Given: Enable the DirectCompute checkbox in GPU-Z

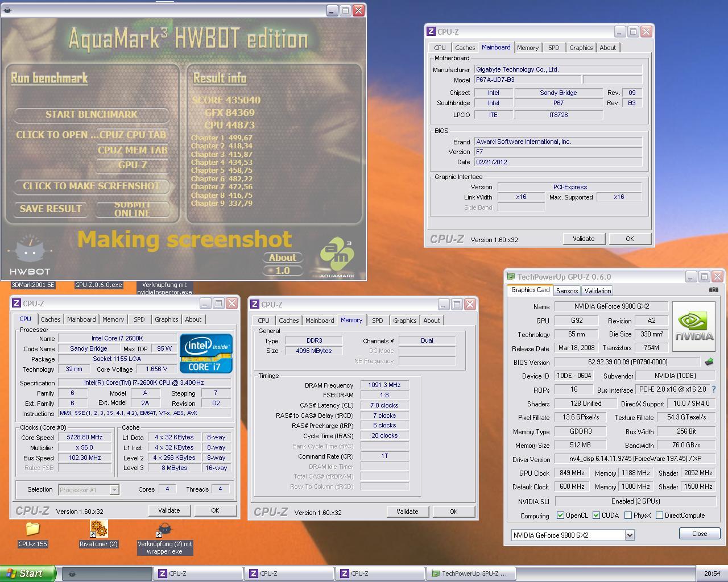Looking at the screenshot, I should (659, 516).
